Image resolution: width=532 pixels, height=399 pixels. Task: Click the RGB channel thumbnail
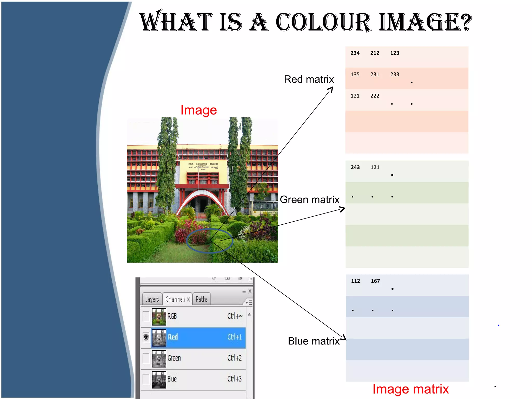tap(159, 317)
